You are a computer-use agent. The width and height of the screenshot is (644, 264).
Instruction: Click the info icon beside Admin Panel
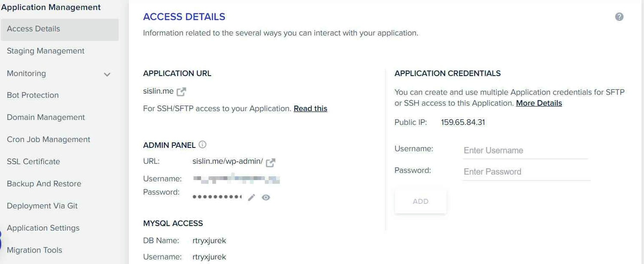pos(203,144)
